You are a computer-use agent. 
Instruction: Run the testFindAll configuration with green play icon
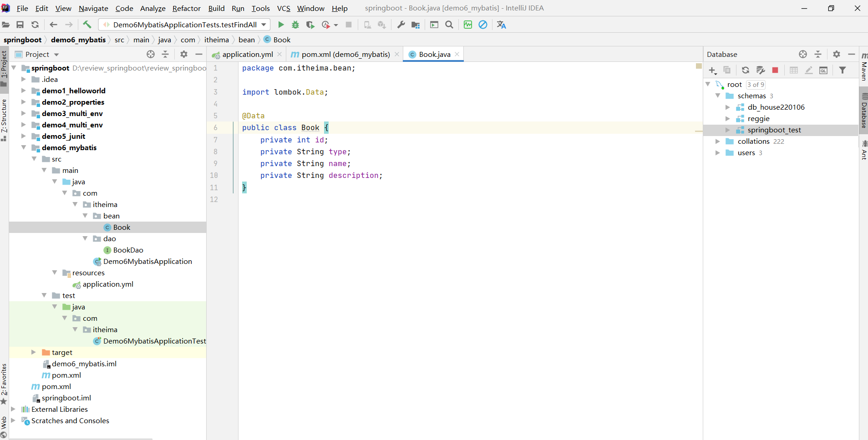(281, 25)
